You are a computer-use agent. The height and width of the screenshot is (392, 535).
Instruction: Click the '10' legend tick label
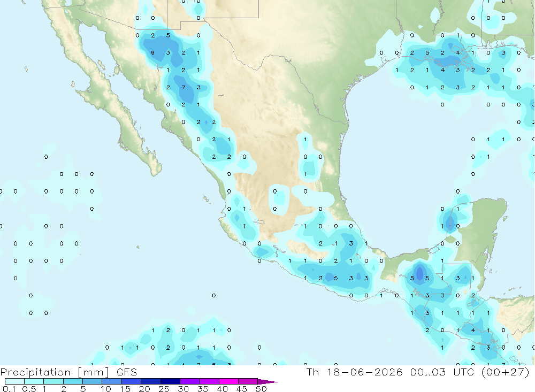106,389
